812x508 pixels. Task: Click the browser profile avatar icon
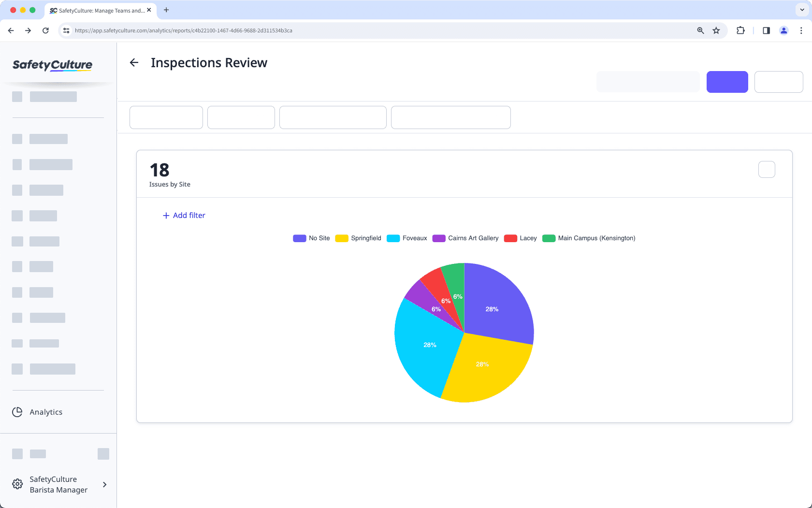(784, 30)
